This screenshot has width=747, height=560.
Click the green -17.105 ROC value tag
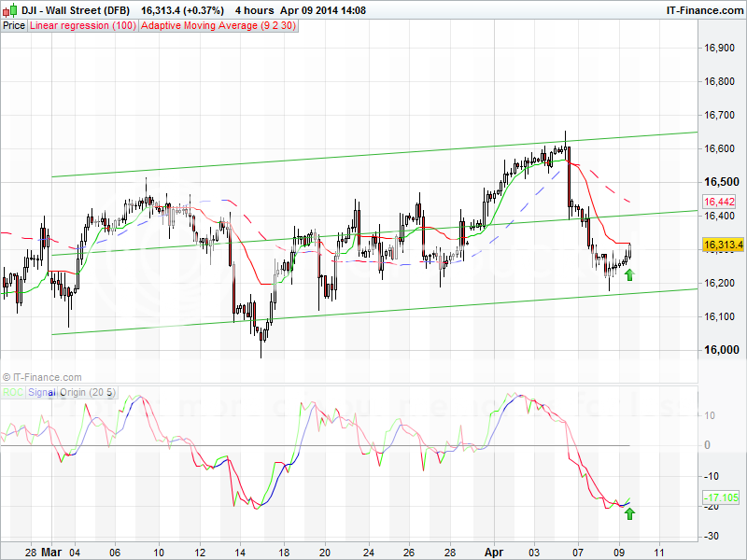coord(719,498)
